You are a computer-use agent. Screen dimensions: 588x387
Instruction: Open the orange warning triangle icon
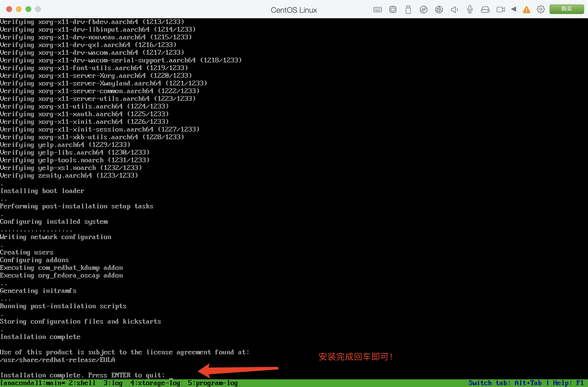click(526, 10)
